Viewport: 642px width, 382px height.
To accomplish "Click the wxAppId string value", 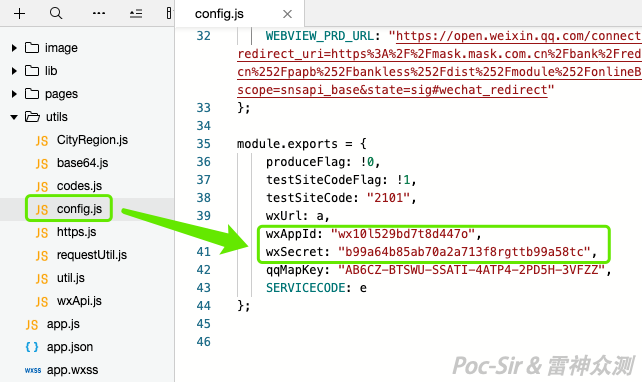I will click(403, 234).
